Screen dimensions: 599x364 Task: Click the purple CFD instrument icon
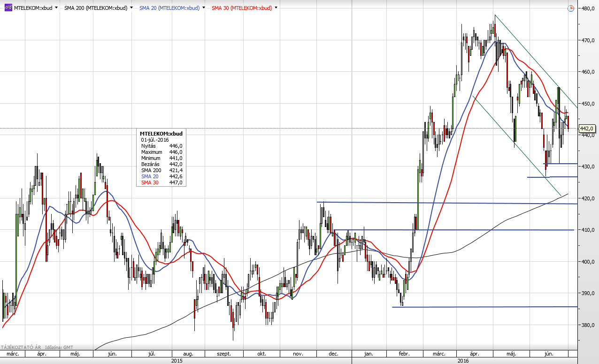(x=8, y=8)
